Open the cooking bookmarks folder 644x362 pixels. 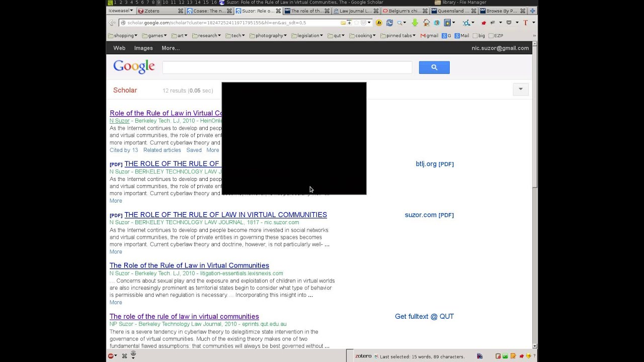(x=362, y=36)
